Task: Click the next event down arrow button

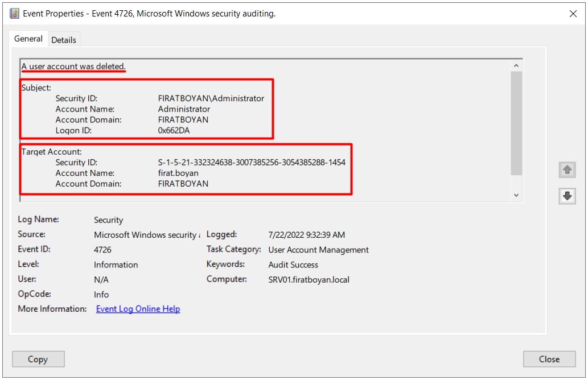Action: (567, 196)
